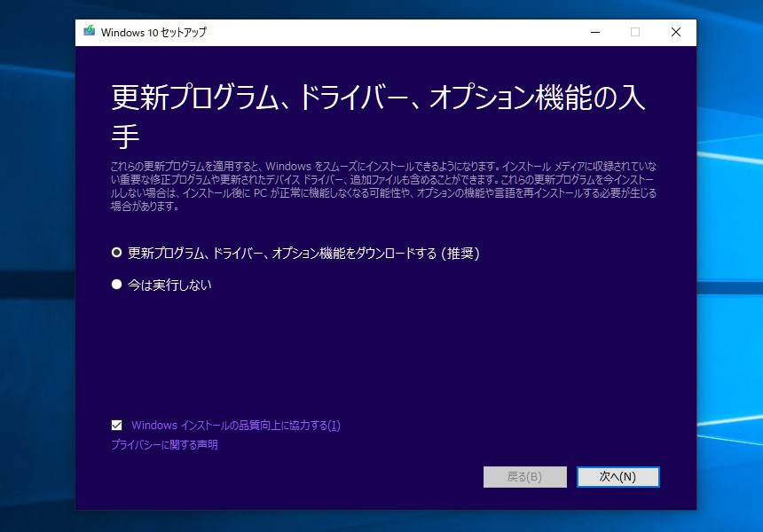Click the Windows 10 セットアップ title text

pyautogui.click(x=153, y=33)
